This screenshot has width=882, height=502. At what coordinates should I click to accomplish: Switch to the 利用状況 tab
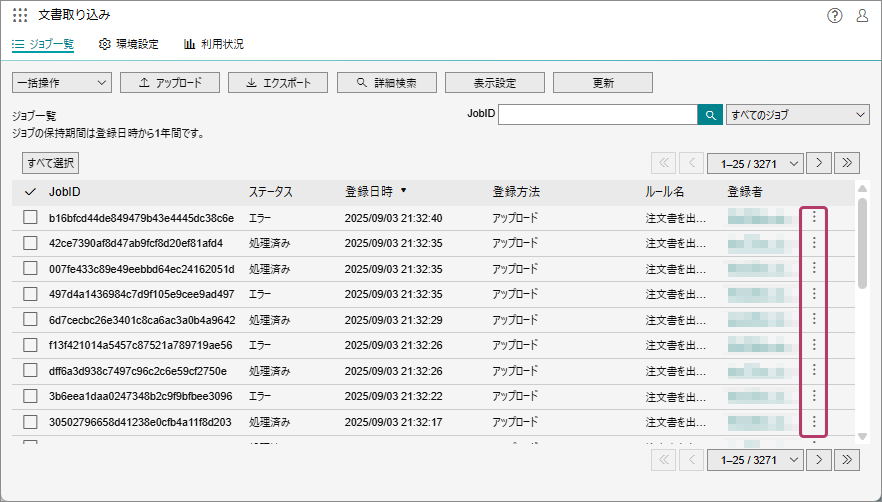[x=213, y=44]
